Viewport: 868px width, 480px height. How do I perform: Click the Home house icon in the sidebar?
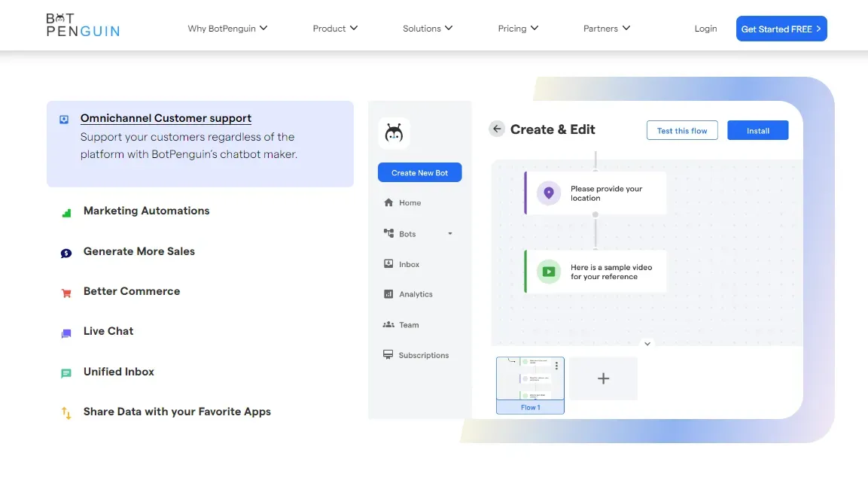[x=388, y=202]
